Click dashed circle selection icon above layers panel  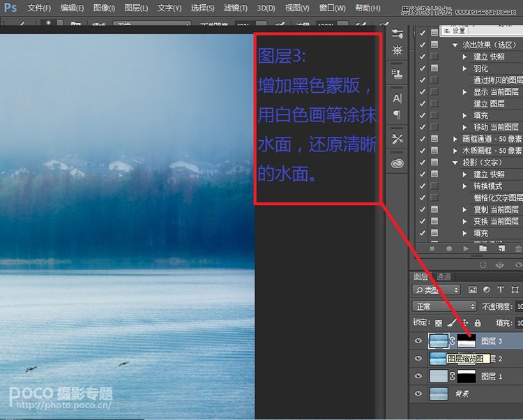[x=483, y=265]
